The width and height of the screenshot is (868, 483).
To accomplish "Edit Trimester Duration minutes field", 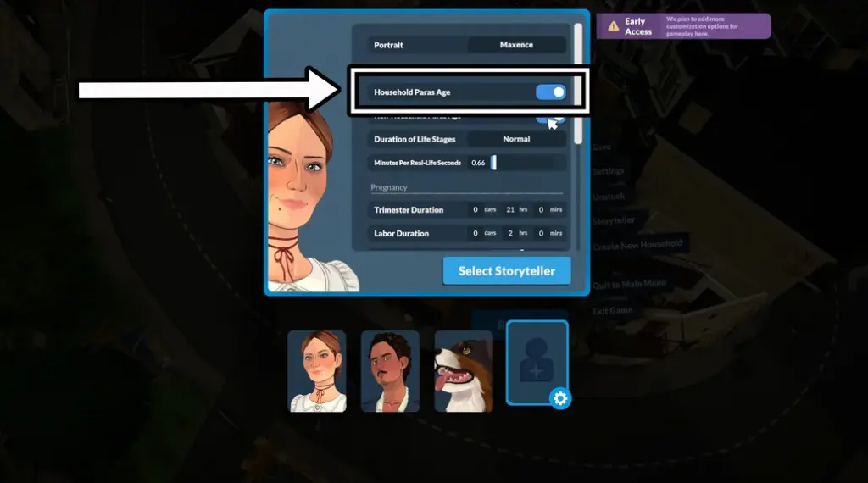I will click(541, 209).
